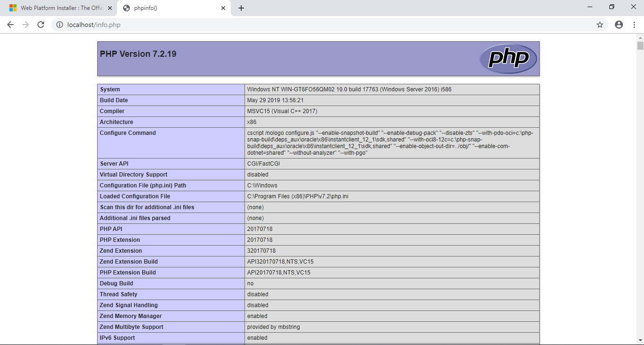Click 'Scan this dir for additional .ini files'
The height and width of the screenshot is (345, 644).
[x=147, y=207]
